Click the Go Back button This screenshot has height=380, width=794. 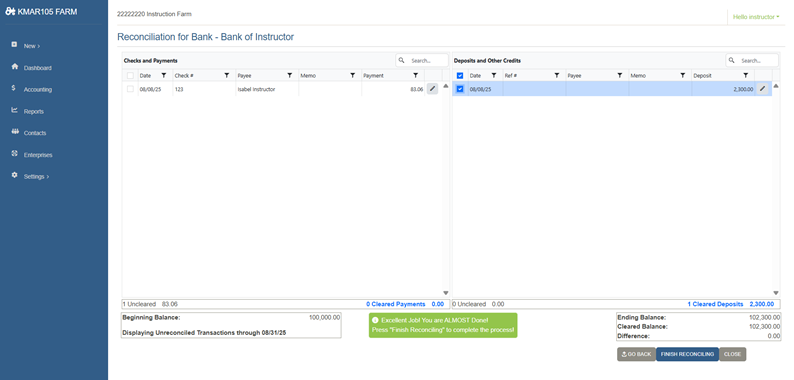636,354
